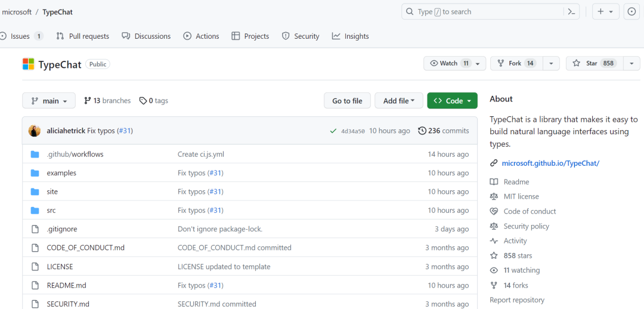644x309 pixels.
Task: Click the Report repository link
Action: (x=517, y=300)
